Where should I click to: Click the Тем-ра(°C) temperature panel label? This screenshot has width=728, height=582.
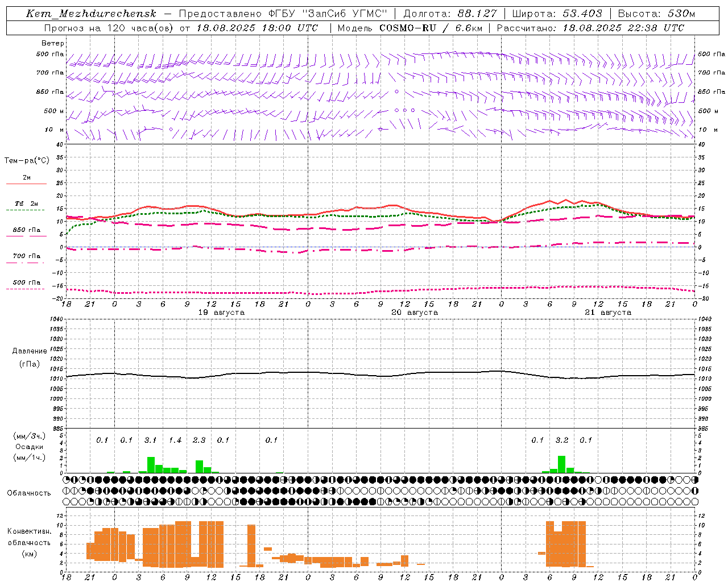27,161
